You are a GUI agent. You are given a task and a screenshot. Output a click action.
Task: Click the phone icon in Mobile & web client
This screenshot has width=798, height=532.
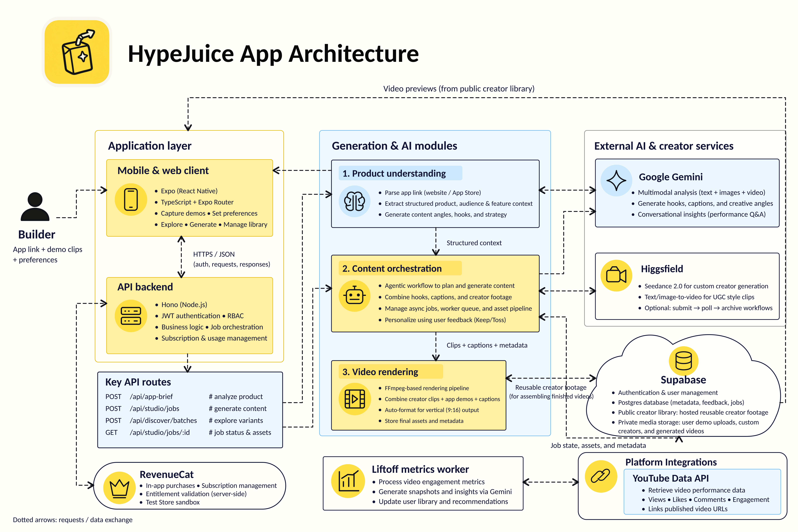pos(131,199)
